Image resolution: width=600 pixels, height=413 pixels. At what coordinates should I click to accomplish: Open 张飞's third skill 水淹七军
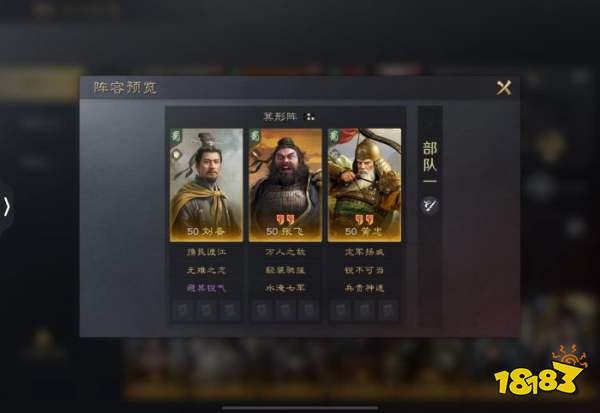(x=285, y=288)
